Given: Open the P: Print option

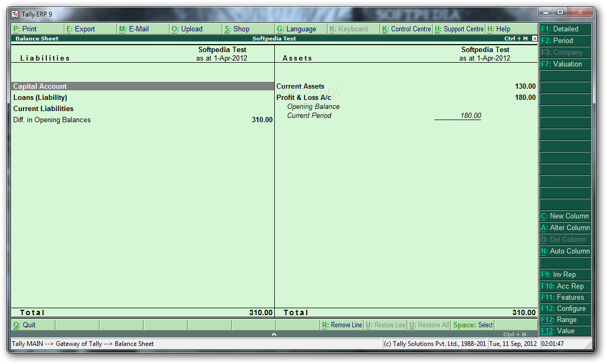Looking at the screenshot, I should [38, 29].
